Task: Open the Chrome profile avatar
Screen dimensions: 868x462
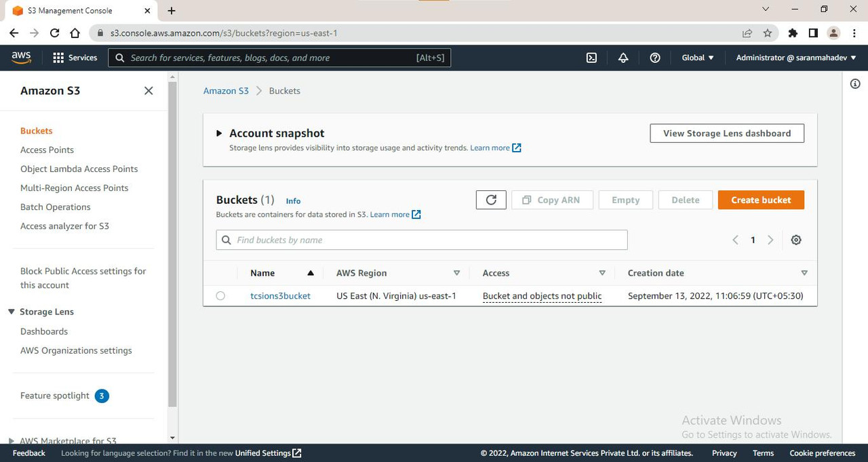Action: coord(833,33)
